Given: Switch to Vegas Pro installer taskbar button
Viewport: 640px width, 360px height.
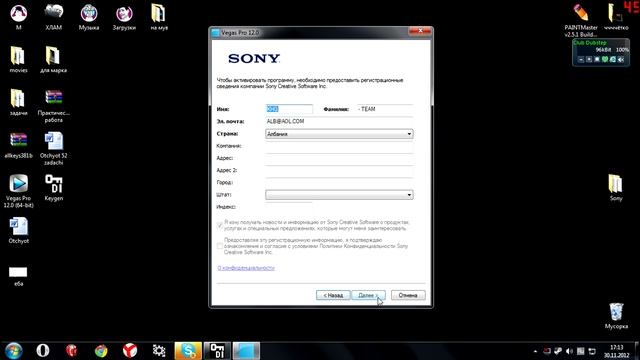Looking at the screenshot, I should (246, 351).
